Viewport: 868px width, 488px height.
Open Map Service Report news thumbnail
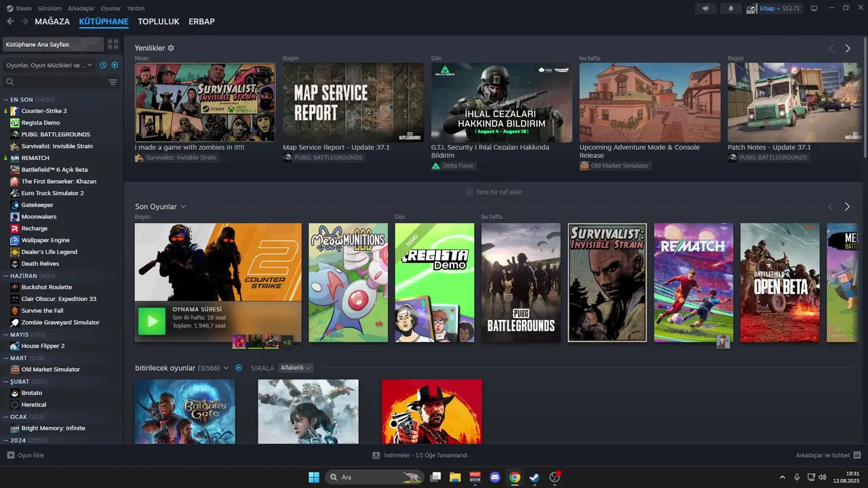353,102
